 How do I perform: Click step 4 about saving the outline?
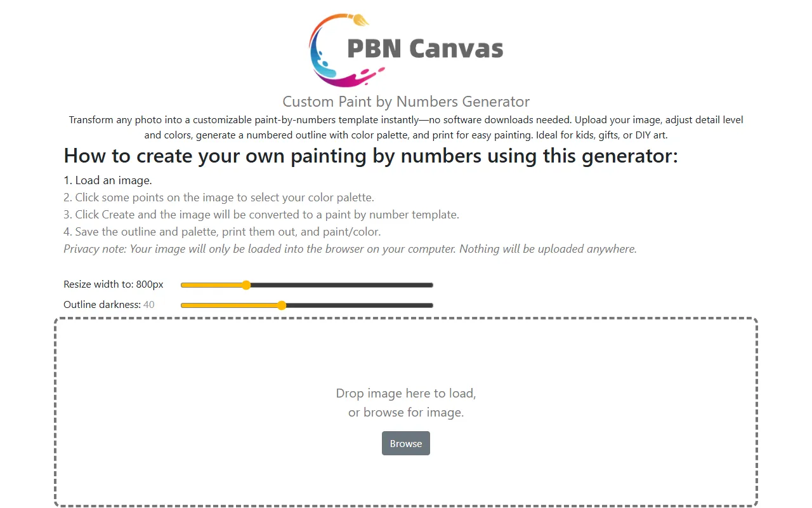(222, 232)
